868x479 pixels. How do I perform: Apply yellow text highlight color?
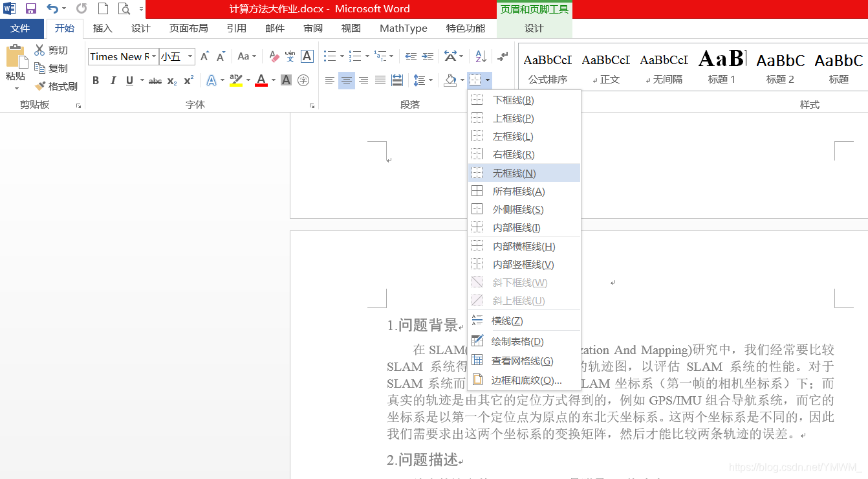(x=235, y=80)
